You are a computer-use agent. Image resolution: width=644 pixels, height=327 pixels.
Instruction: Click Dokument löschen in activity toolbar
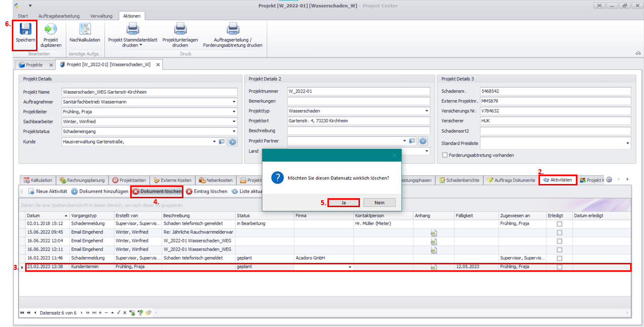(157, 191)
